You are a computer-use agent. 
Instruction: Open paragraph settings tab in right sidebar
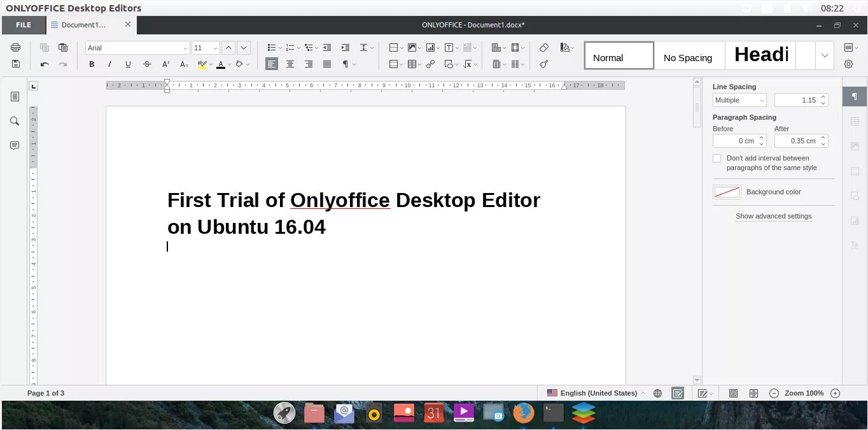855,96
